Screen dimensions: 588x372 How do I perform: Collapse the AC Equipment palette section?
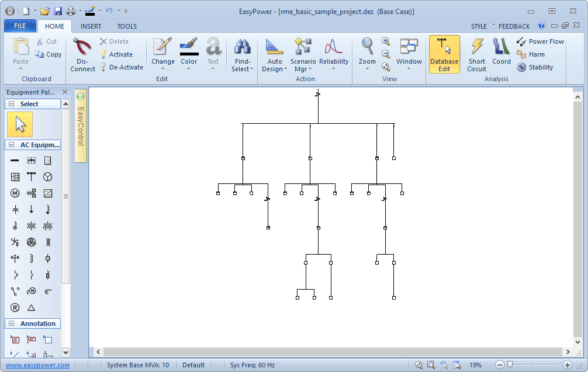(11, 145)
